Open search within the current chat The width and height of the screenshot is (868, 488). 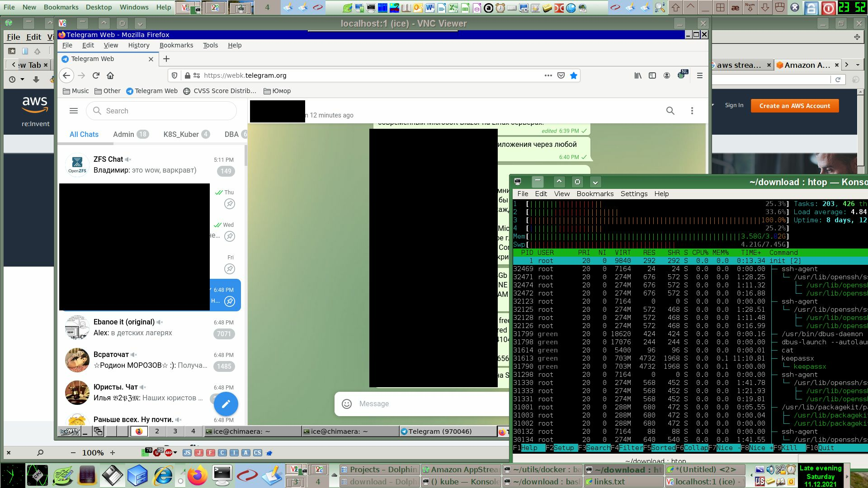(670, 111)
